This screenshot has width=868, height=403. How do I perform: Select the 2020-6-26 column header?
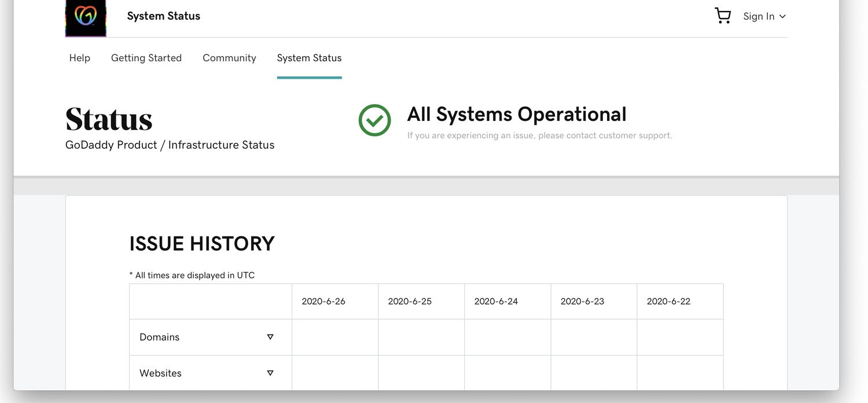click(x=323, y=301)
